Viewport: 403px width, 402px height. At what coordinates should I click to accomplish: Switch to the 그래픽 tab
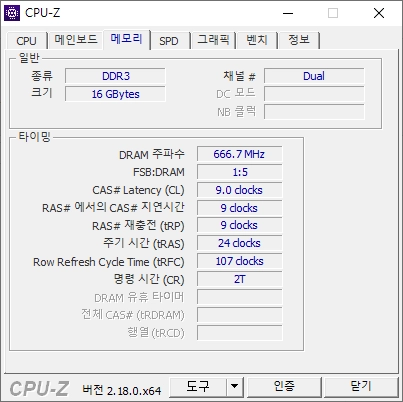click(213, 40)
